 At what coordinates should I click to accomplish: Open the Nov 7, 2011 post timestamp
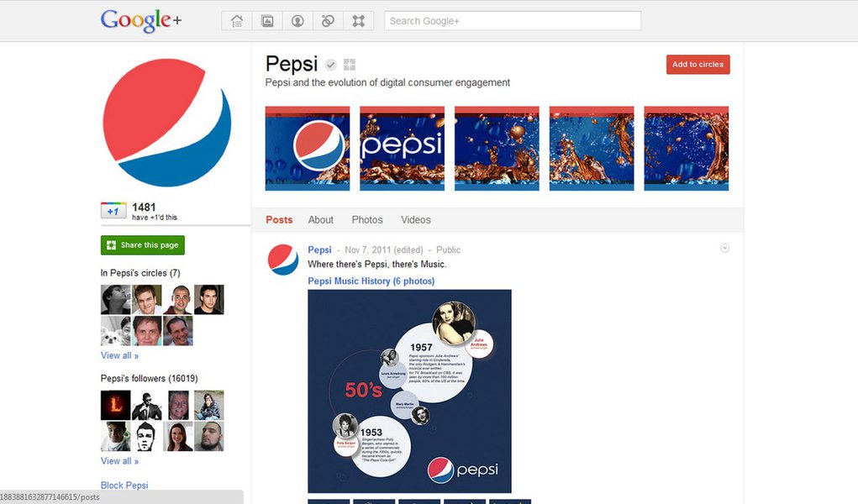(367, 250)
